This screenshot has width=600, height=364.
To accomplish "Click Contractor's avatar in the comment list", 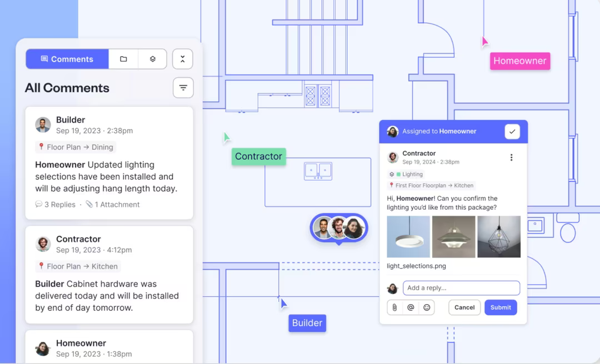I will [43, 244].
